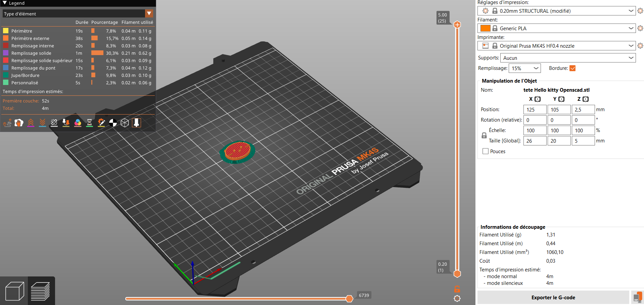This screenshot has width=644, height=305.
Task: Click the X Position input field
Action: click(x=535, y=110)
